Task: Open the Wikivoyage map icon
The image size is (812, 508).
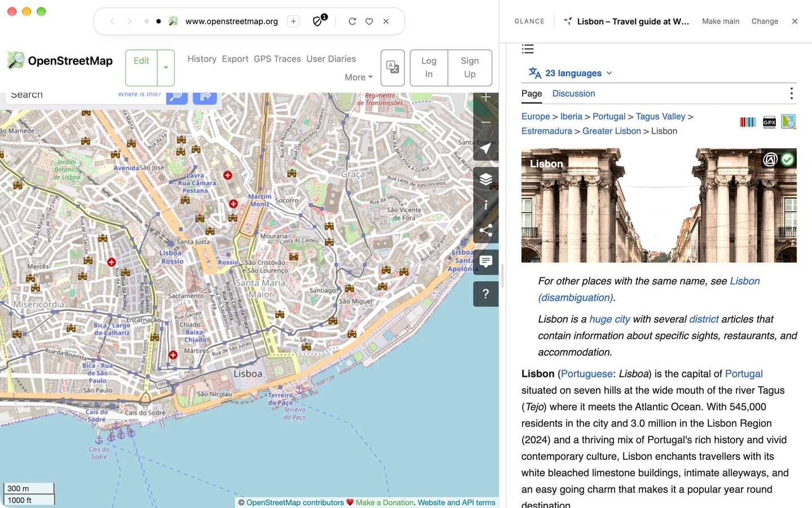Action: pos(788,121)
